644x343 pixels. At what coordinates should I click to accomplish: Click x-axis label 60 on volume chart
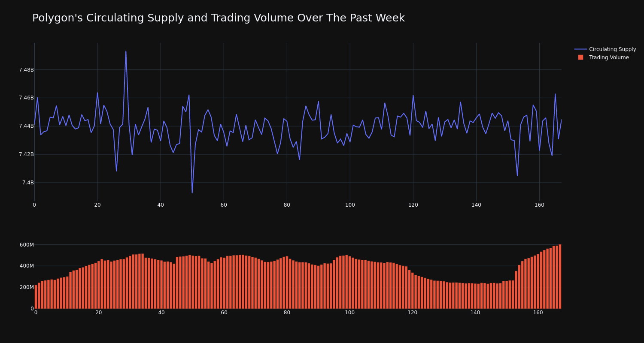(x=224, y=313)
